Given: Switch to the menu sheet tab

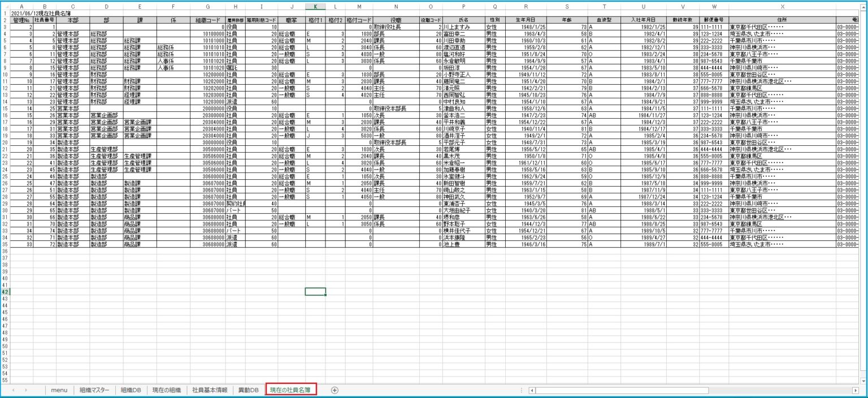Looking at the screenshot, I should 59,390.
